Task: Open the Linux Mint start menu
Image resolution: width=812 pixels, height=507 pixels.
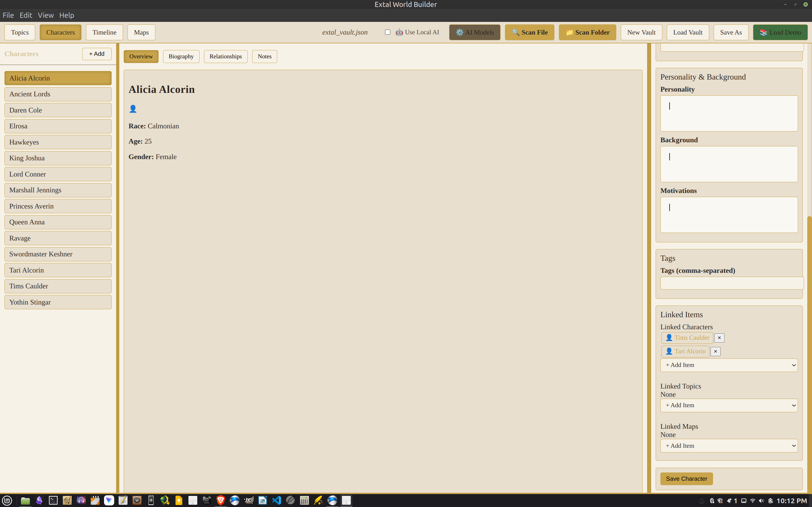Action: [7, 500]
